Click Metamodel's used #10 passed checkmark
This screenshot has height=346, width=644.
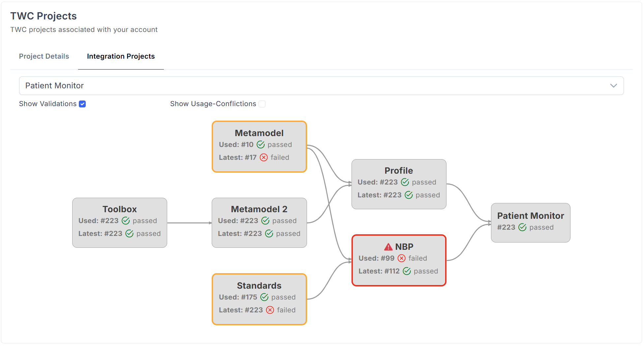261,145
